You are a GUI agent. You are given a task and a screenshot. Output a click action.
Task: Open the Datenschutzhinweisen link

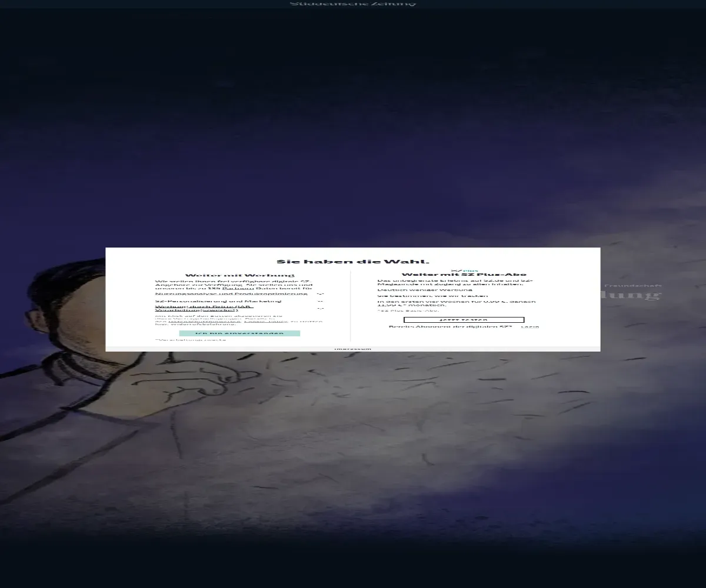[204, 322]
